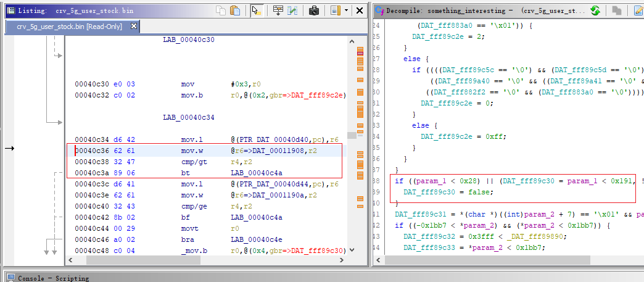Click label LAB_00040c30 in the listing
This screenshot has width=644, height=282.
pos(189,40)
